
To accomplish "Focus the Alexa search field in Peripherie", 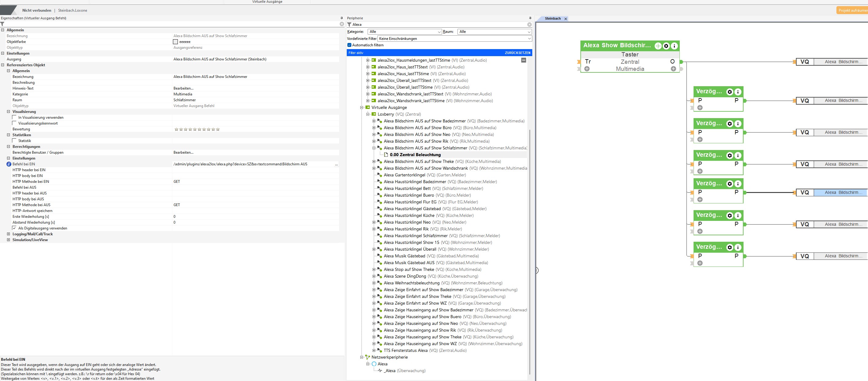I will [438, 25].
